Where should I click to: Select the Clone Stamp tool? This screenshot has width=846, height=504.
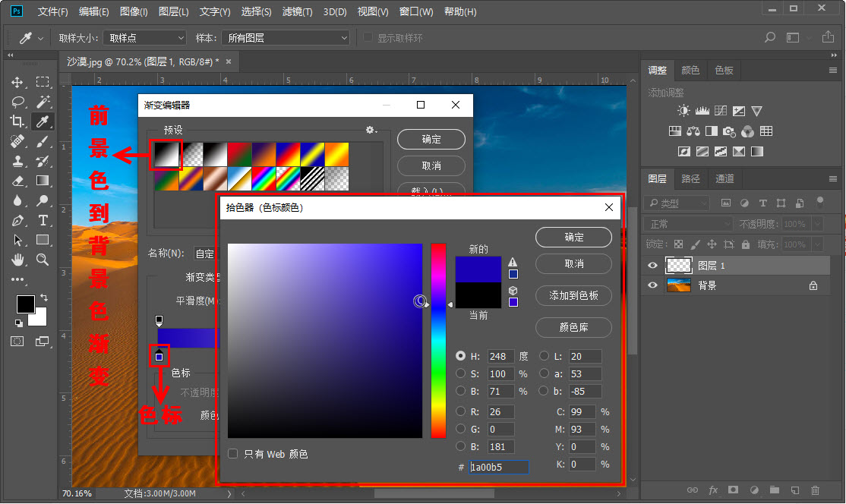pos(17,161)
